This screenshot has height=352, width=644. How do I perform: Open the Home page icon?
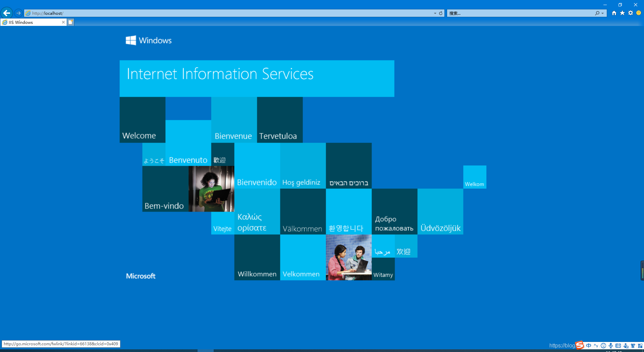click(x=614, y=13)
